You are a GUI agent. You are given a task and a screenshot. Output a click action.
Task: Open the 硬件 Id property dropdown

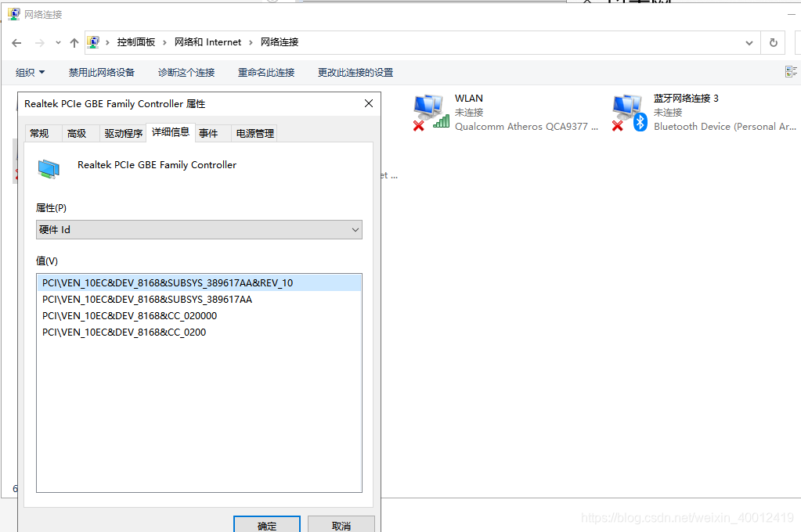click(x=199, y=230)
